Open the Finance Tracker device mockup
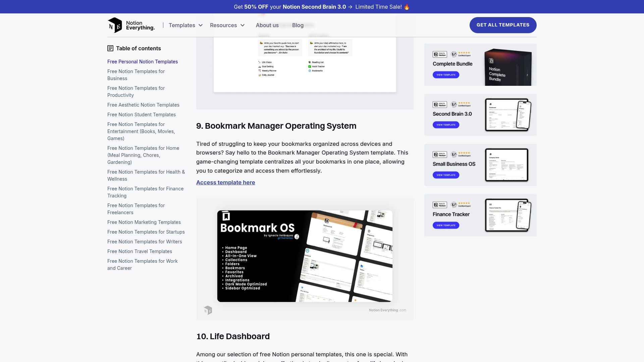Viewport: 644px width, 362px height. [x=508, y=215]
